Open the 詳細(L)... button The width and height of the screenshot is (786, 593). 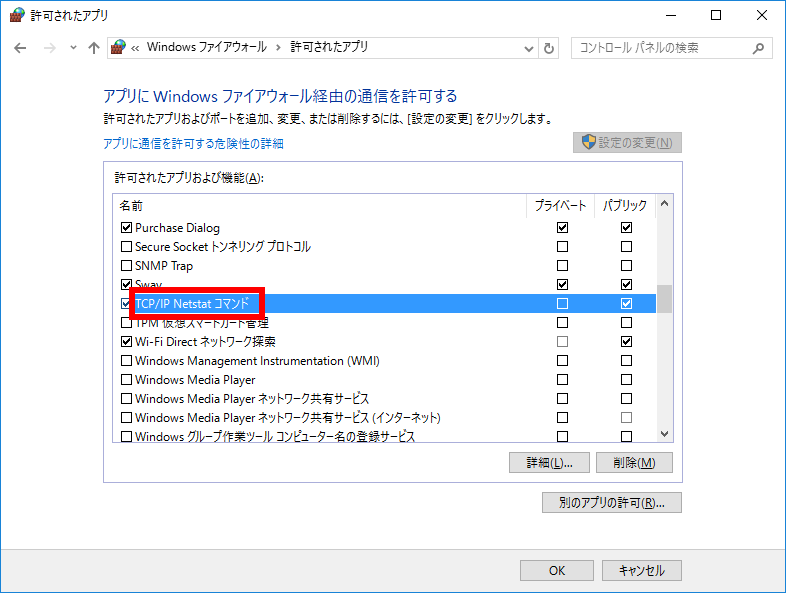coord(549,463)
